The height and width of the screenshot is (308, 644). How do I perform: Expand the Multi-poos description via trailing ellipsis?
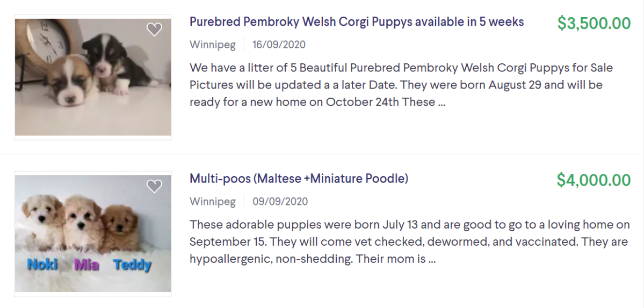(432, 259)
